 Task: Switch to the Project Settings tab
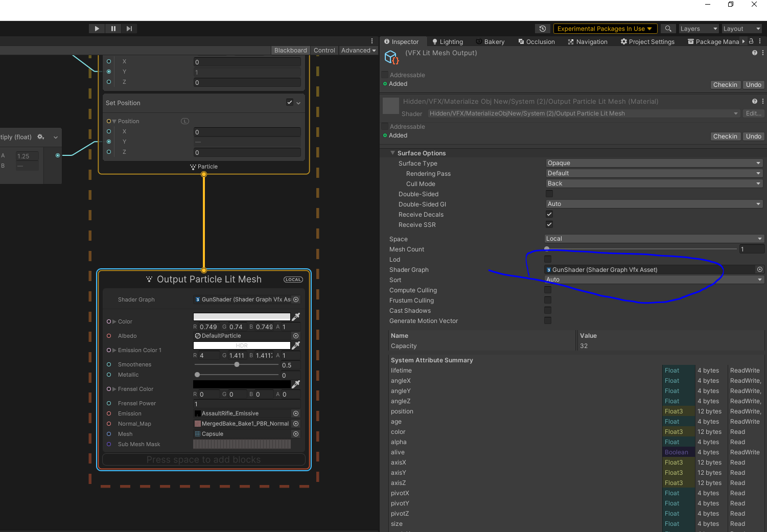(x=647, y=42)
